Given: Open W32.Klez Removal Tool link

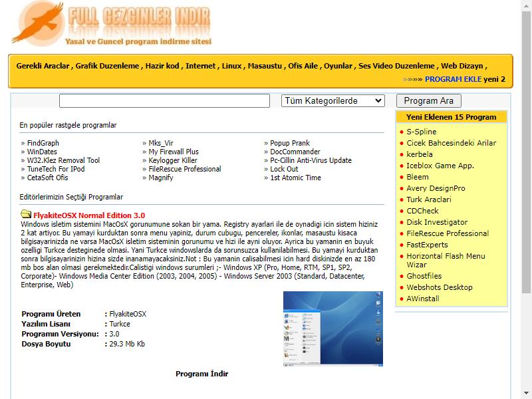Looking at the screenshot, I should (x=63, y=160).
